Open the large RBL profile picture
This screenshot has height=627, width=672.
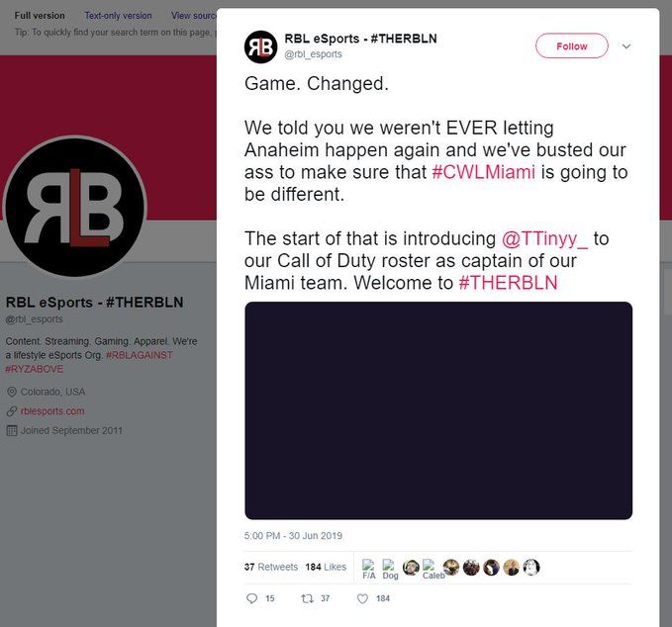75,207
